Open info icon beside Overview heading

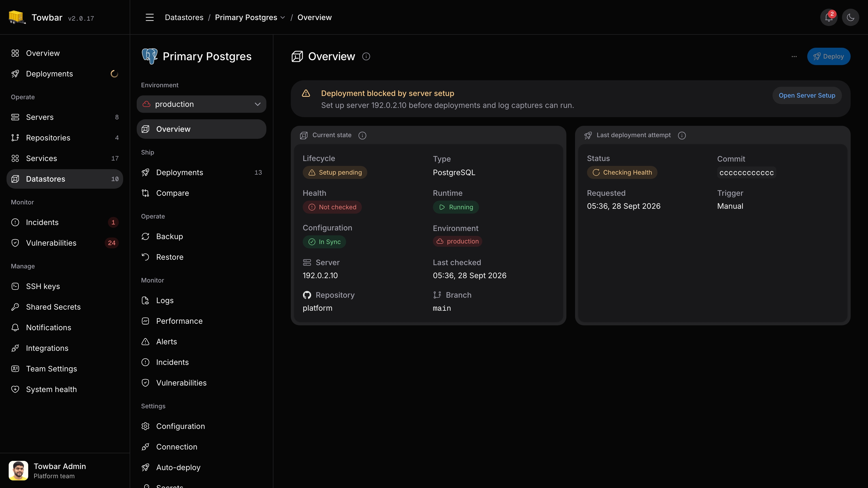pyautogui.click(x=366, y=56)
